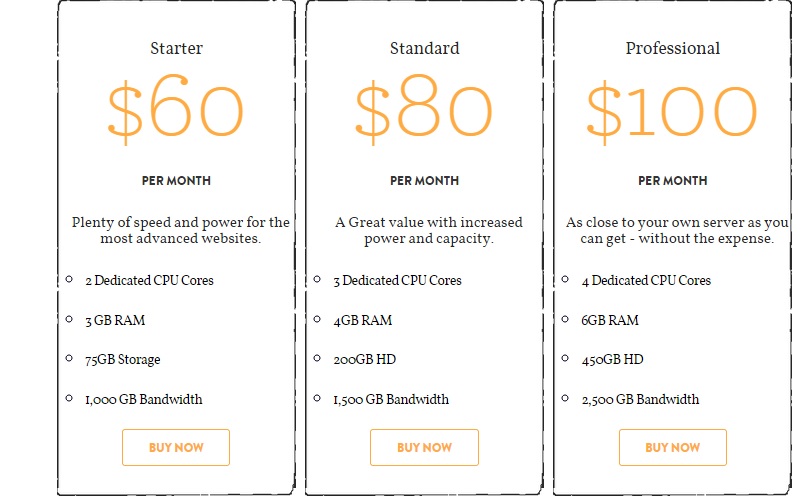Click the bullet next to 3 GB RAM
The image size is (807, 496).
69,319
